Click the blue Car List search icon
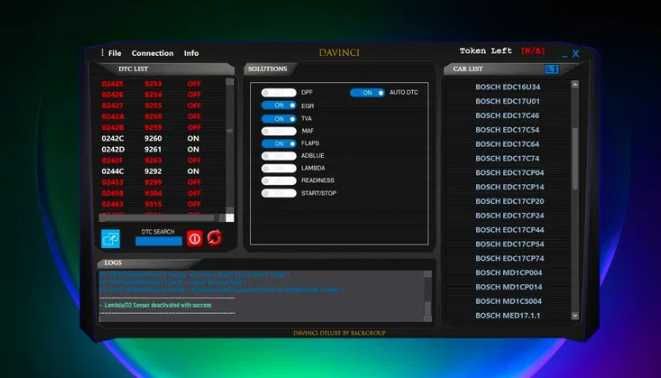This screenshot has width=661, height=378. coord(551,69)
